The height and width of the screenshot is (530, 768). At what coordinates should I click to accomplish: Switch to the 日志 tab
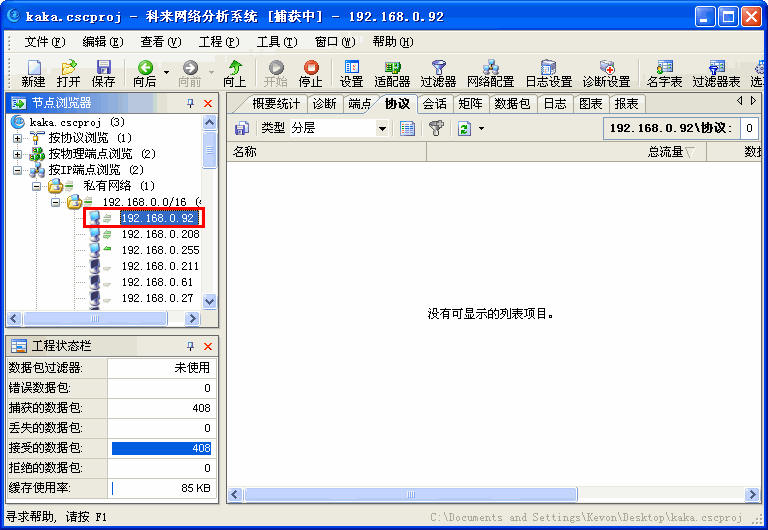coord(555,104)
